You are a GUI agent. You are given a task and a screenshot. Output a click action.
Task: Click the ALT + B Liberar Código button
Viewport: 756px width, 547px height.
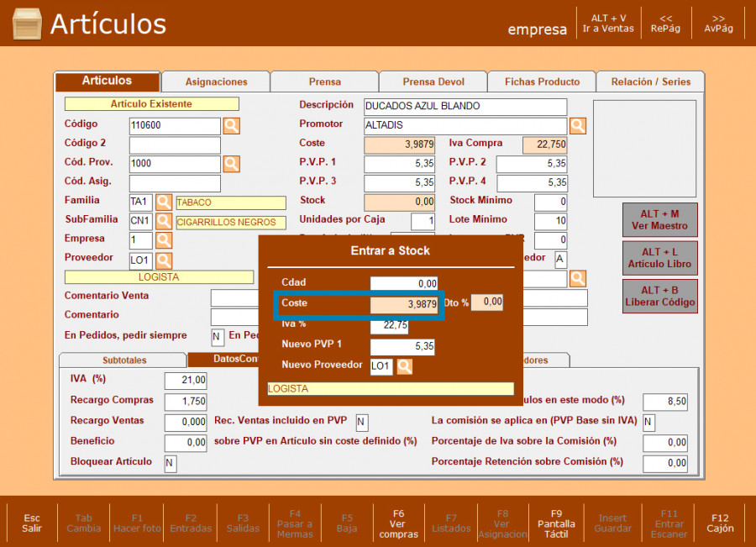coord(659,296)
